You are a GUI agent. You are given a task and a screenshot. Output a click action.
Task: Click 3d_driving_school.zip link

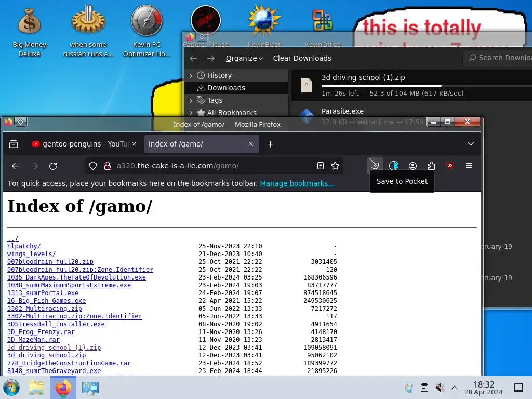click(46, 355)
